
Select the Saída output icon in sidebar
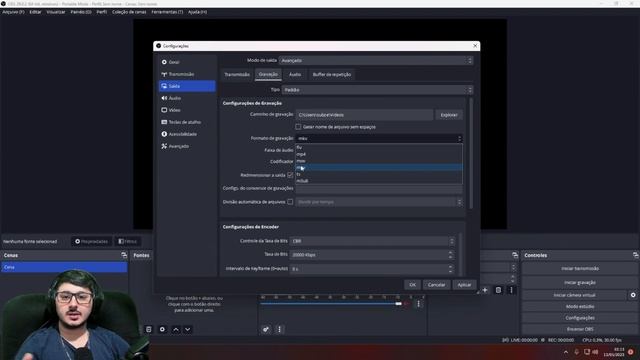pyautogui.click(x=164, y=86)
